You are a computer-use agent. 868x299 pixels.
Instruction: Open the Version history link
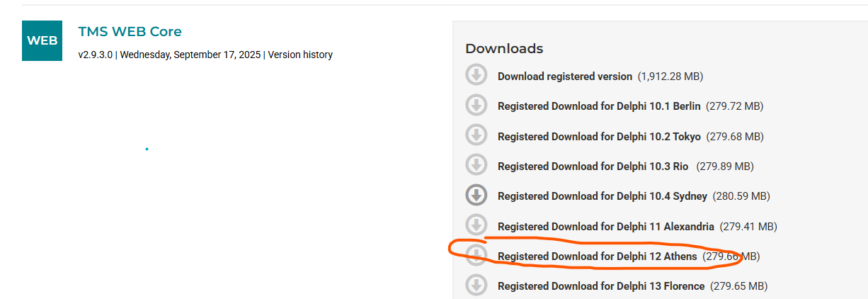tap(300, 55)
